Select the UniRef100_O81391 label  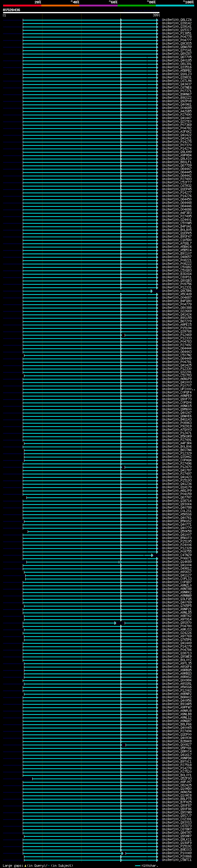(x=176, y=64)
